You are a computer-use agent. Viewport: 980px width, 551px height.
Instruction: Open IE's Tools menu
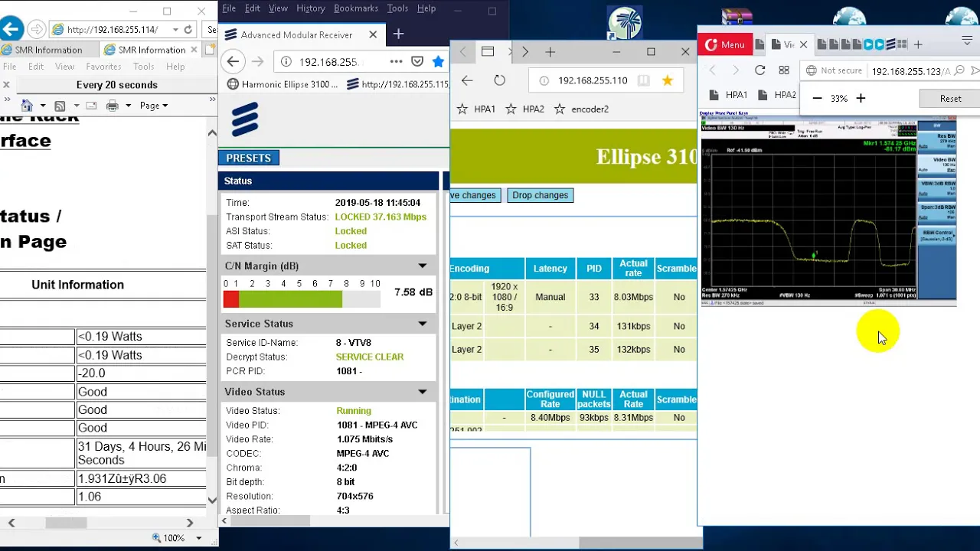click(x=144, y=67)
